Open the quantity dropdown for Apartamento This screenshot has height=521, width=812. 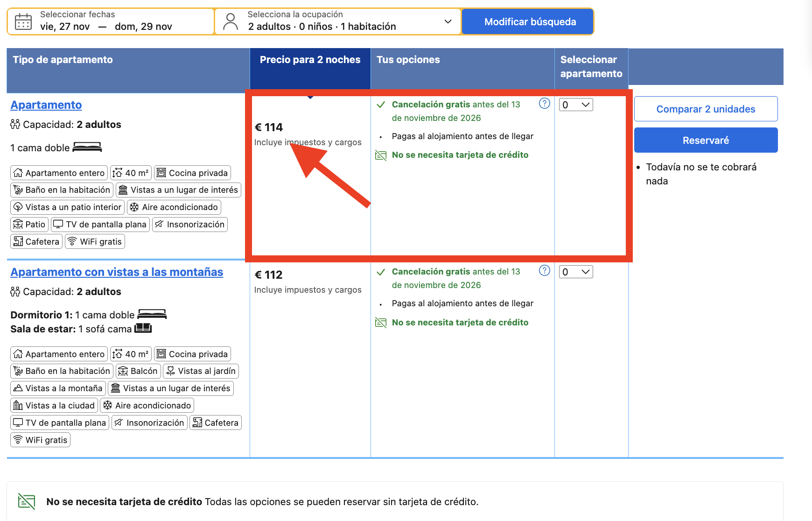(x=576, y=105)
